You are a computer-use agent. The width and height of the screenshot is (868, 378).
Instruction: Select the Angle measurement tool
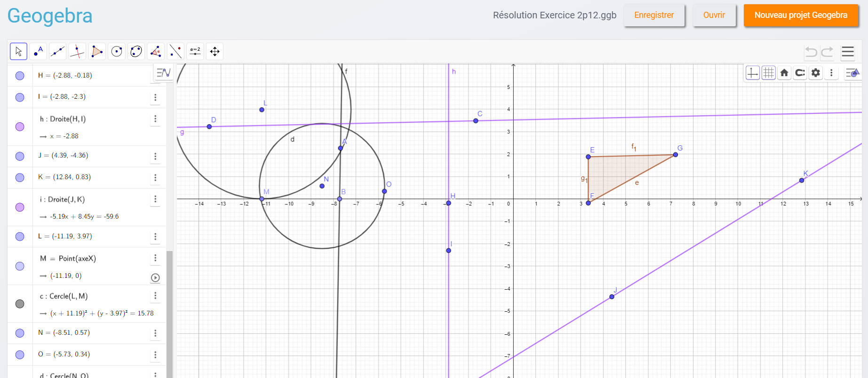[x=156, y=51]
